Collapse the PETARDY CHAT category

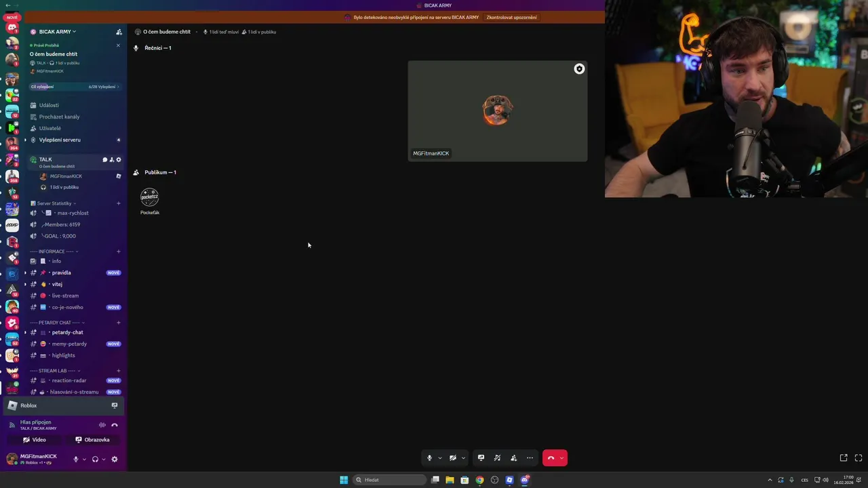[x=56, y=323]
